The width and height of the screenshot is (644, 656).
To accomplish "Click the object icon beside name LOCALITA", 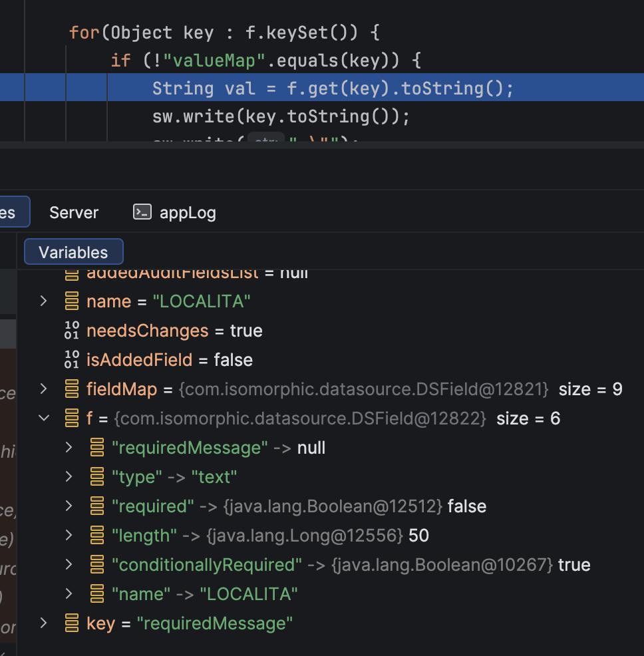I will [x=72, y=301].
